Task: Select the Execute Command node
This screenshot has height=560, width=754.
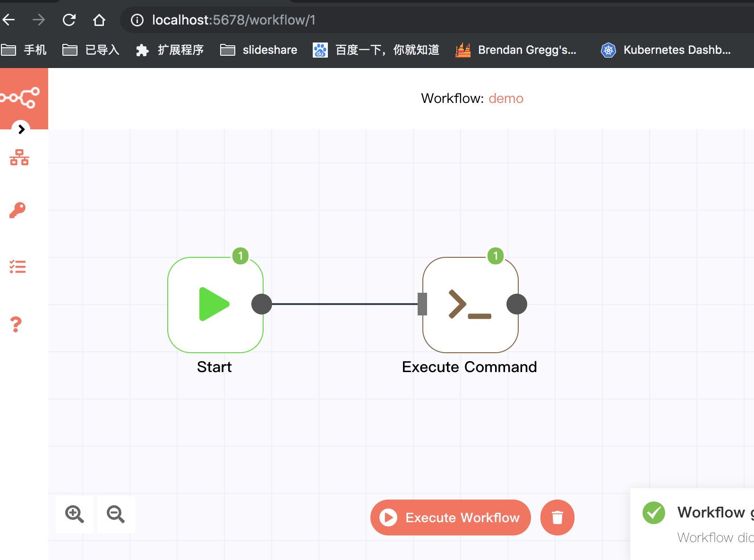Action: click(471, 305)
